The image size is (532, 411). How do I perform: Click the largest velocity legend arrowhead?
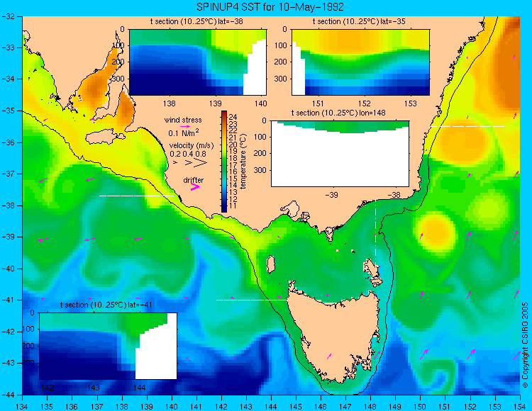coord(201,163)
